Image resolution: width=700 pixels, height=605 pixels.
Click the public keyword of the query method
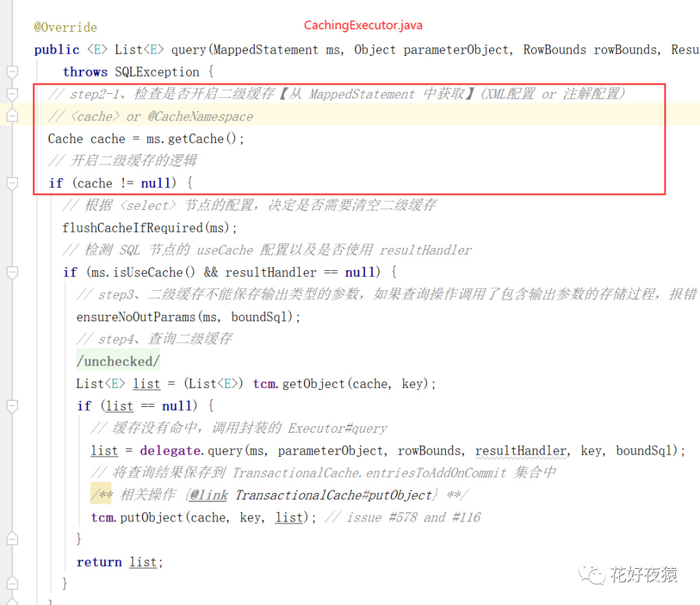(56, 49)
